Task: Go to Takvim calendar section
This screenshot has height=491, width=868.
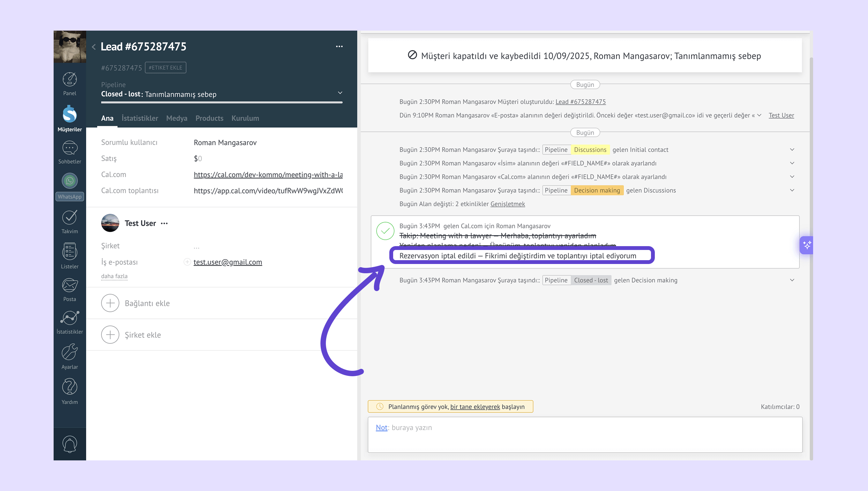Action: 70,218
